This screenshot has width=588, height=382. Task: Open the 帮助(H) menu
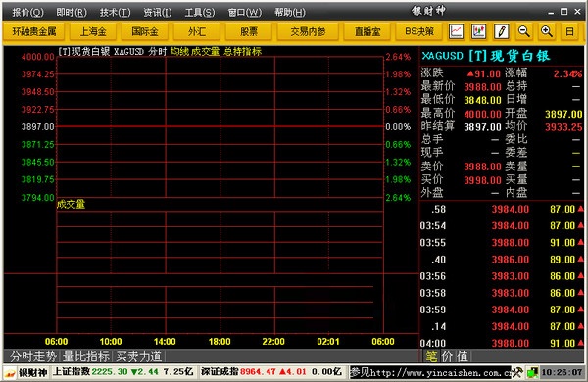click(290, 13)
